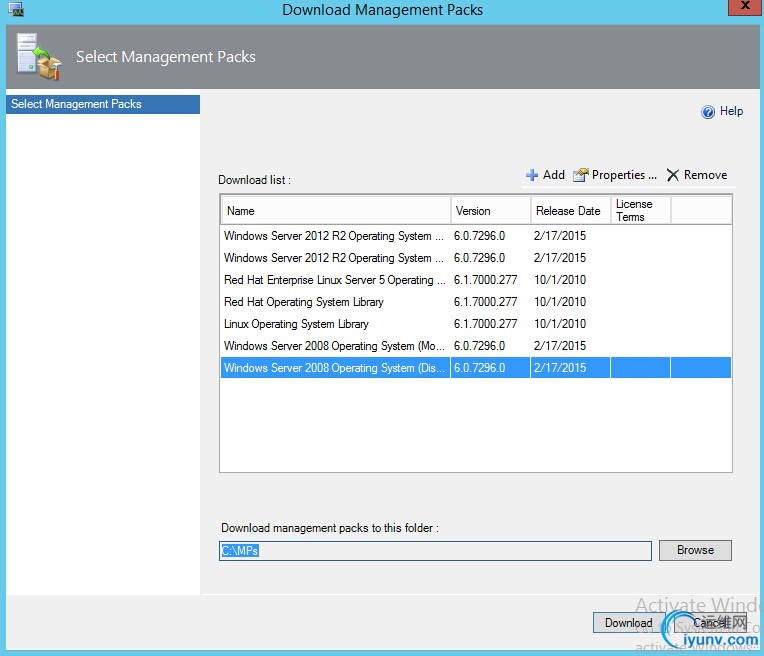Sort list by Release Date column

[x=569, y=211]
